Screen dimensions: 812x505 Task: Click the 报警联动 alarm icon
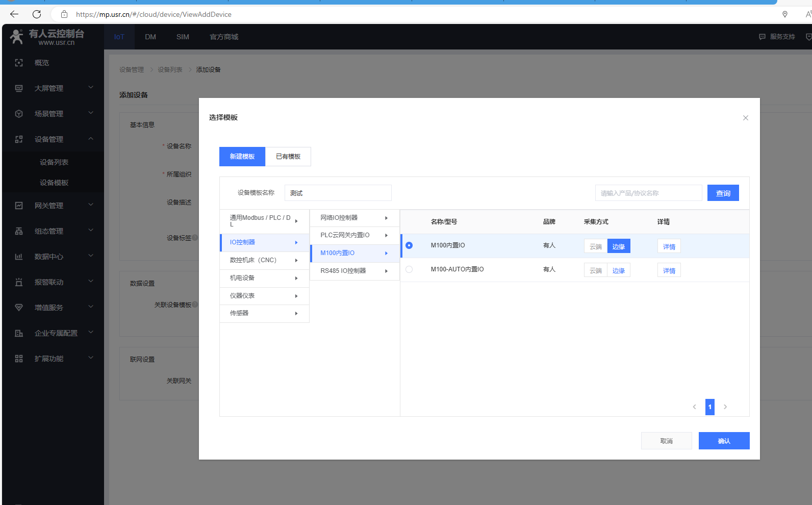tap(19, 282)
